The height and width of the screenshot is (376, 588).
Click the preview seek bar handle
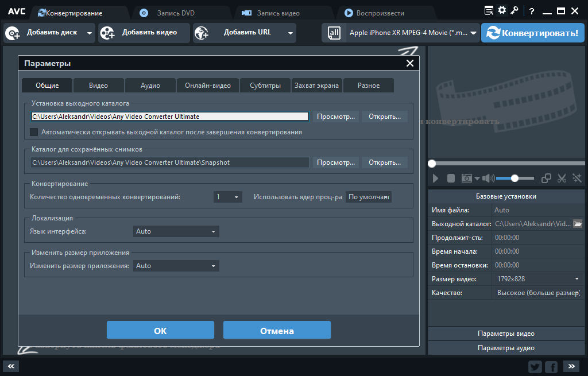[432, 164]
